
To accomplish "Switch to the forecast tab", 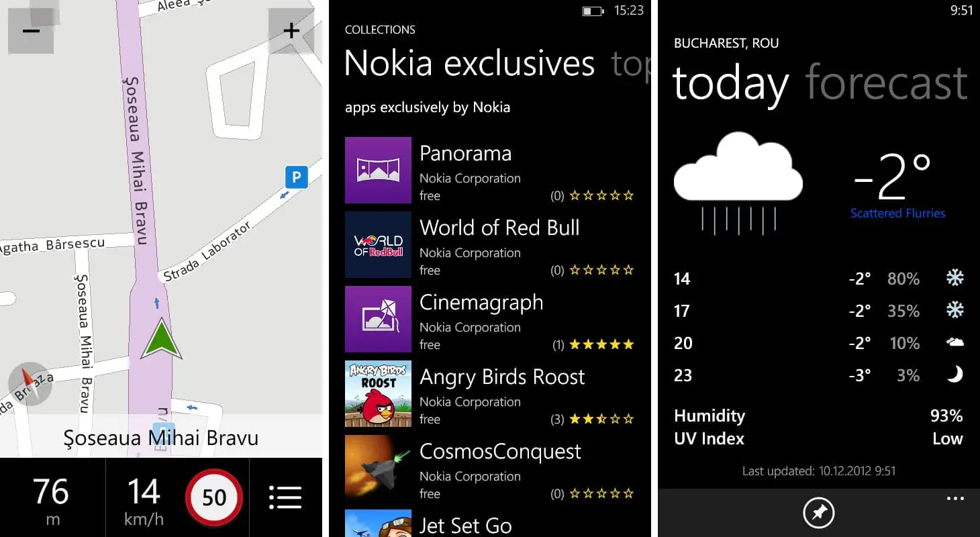I will (x=886, y=83).
